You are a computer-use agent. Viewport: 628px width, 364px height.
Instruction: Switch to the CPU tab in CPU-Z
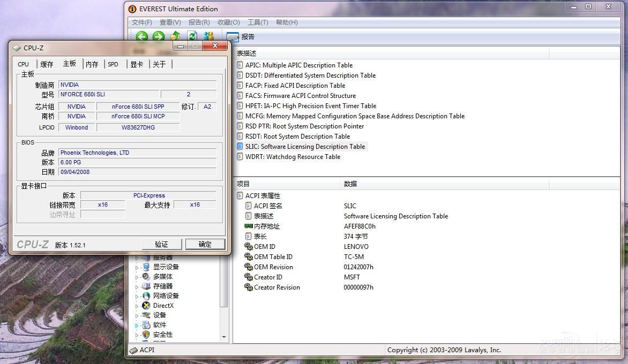[23, 64]
